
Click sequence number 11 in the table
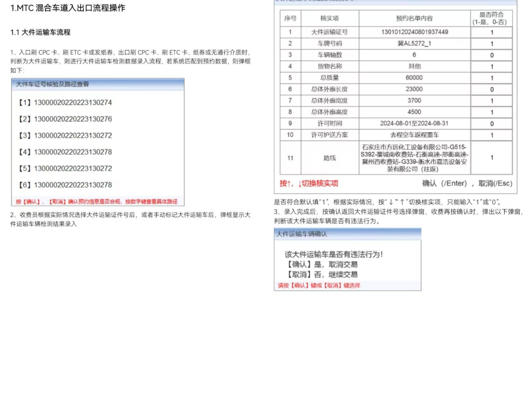(290, 158)
